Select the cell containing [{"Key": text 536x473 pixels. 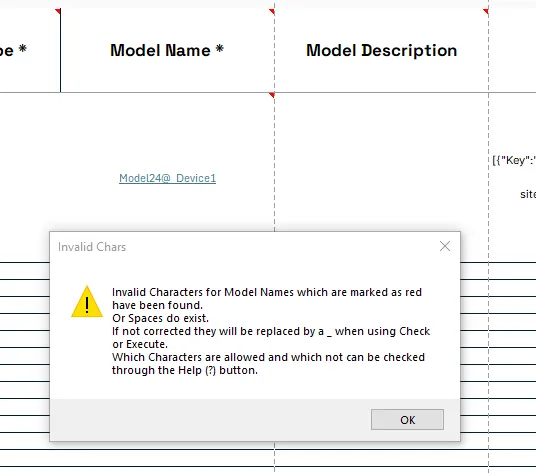[x=512, y=177]
